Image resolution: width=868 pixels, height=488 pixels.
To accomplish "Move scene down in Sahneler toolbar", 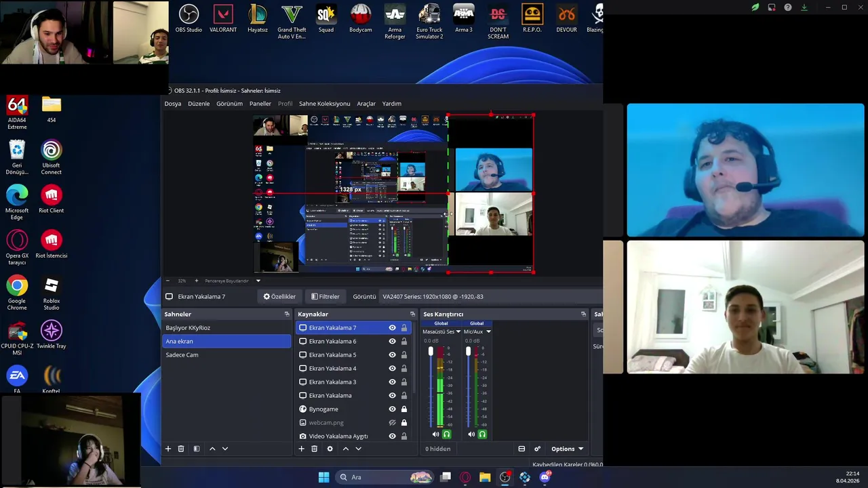I will pyautogui.click(x=225, y=449).
